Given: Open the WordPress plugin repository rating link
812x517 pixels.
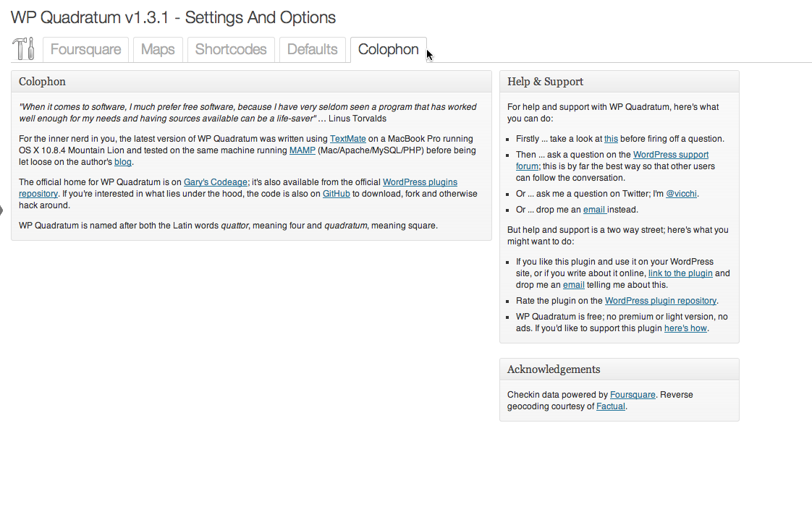Looking at the screenshot, I should point(661,301).
